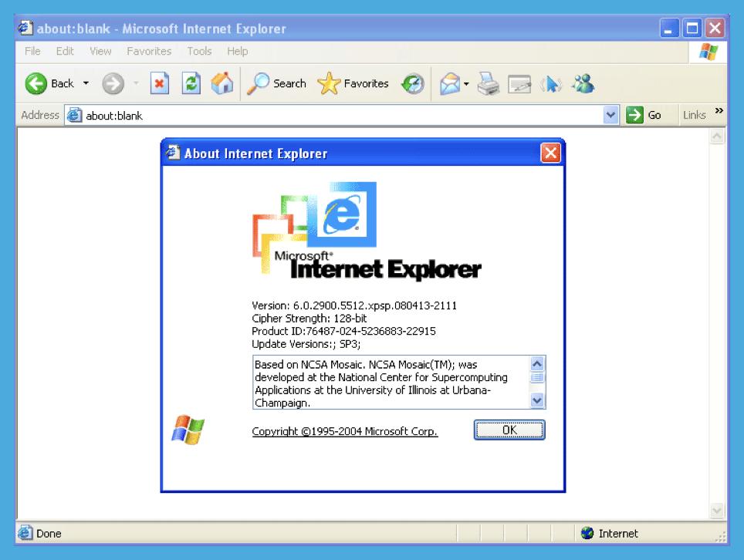Click the Internet Explorer logo graphic
Viewport: 744px width, 560px height.
click(367, 231)
